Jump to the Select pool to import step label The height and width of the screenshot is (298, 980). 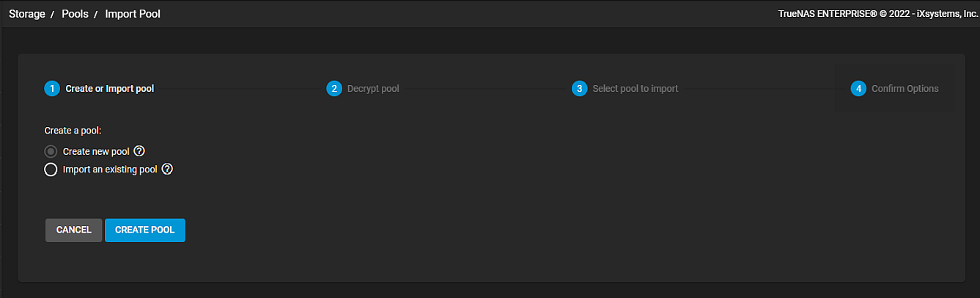tap(635, 89)
